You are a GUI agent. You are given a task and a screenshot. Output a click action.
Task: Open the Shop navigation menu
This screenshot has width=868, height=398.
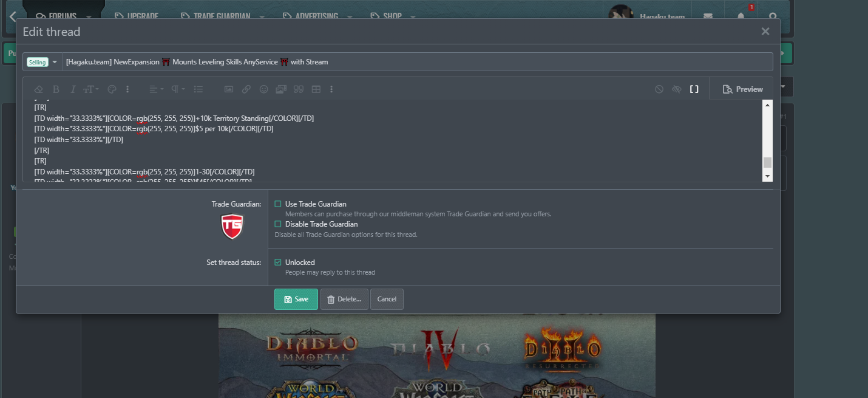pyautogui.click(x=386, y=16)
